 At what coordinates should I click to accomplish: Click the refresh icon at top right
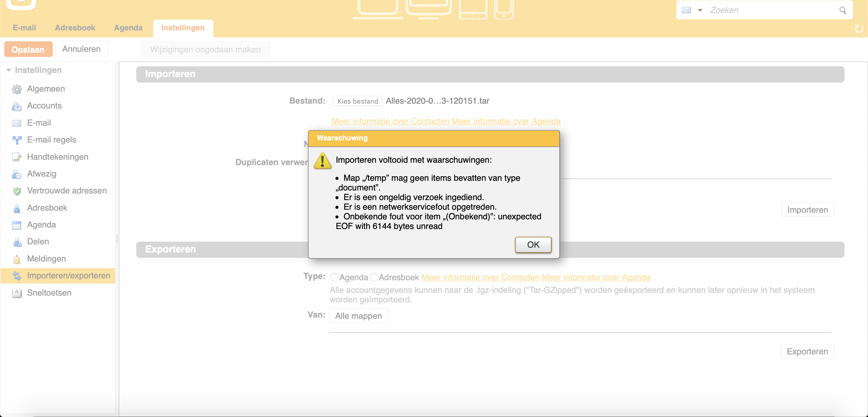pos(859,29)
